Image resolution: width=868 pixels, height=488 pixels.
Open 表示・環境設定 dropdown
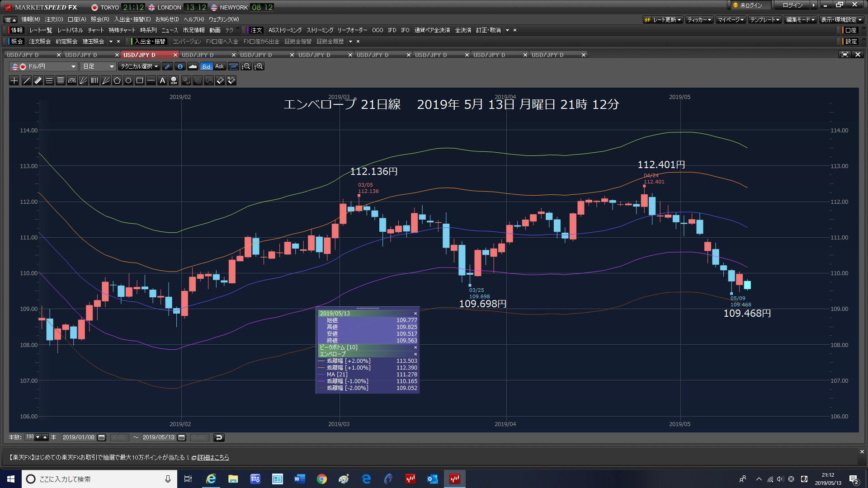(x=841, y=19)
